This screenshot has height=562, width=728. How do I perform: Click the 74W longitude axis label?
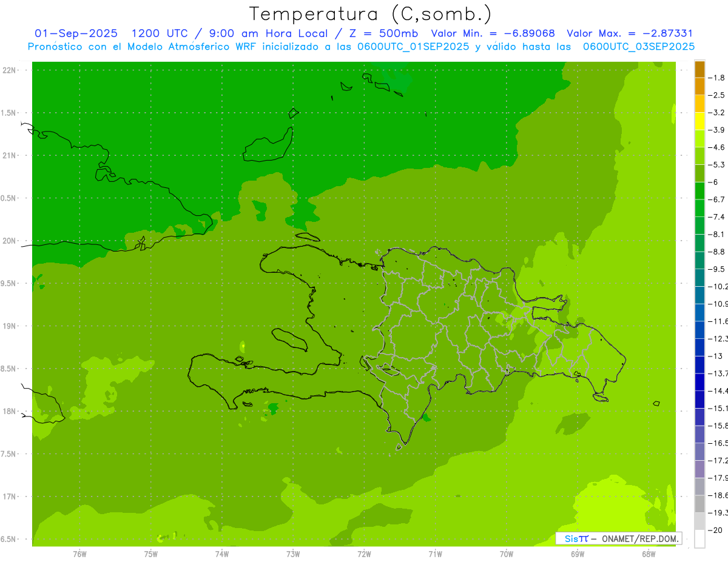pos(222,554)
